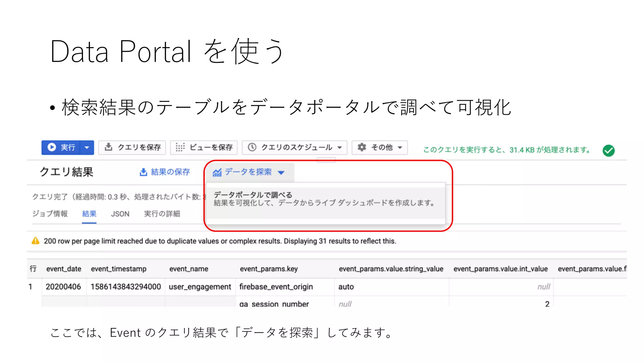Switch to the 実行の詳細 tab
This screenshot has height=362, width=644.
coord(162,214)
